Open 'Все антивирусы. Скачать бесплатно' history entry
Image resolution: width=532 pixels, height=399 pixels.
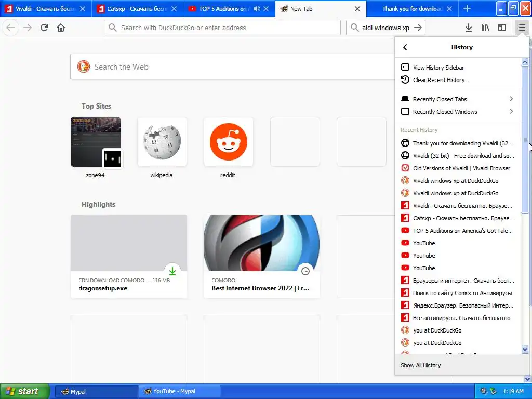point(457,318)
